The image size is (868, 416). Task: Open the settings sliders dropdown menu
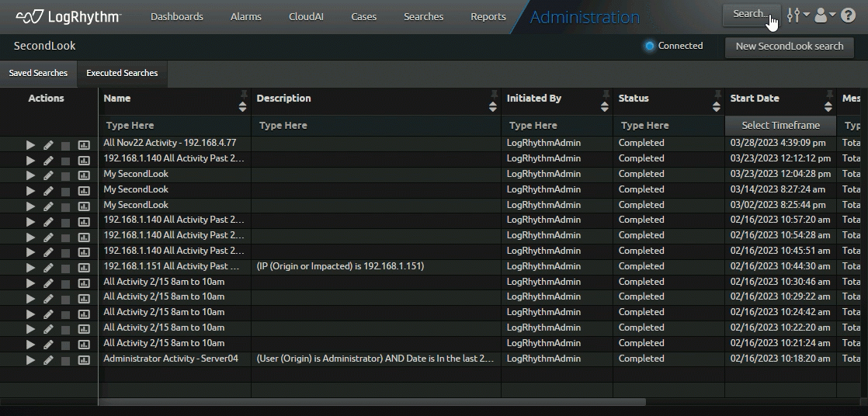point(798,16)
